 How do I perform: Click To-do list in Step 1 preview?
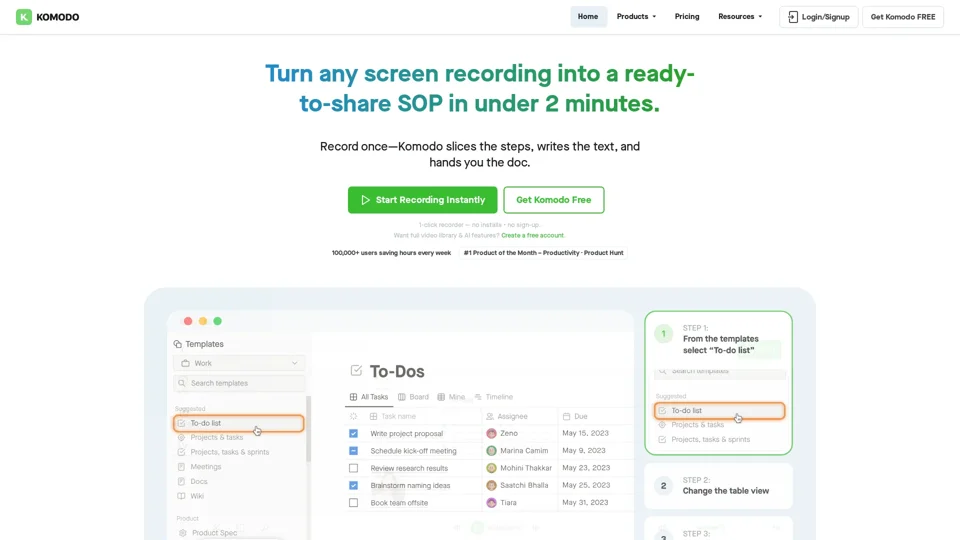tap(719, 411)
